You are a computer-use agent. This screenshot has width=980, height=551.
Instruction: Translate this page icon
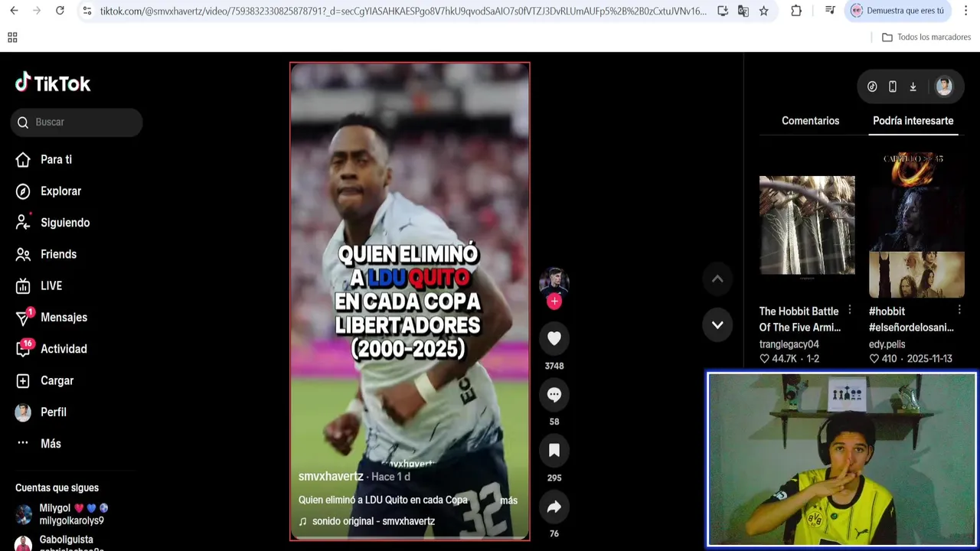click(x=743, y=11)
